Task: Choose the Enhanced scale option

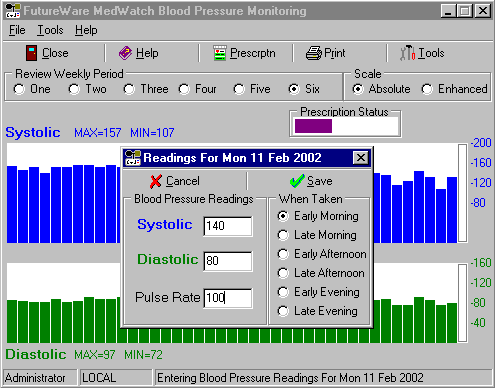Action: click(x=427, y=89)
